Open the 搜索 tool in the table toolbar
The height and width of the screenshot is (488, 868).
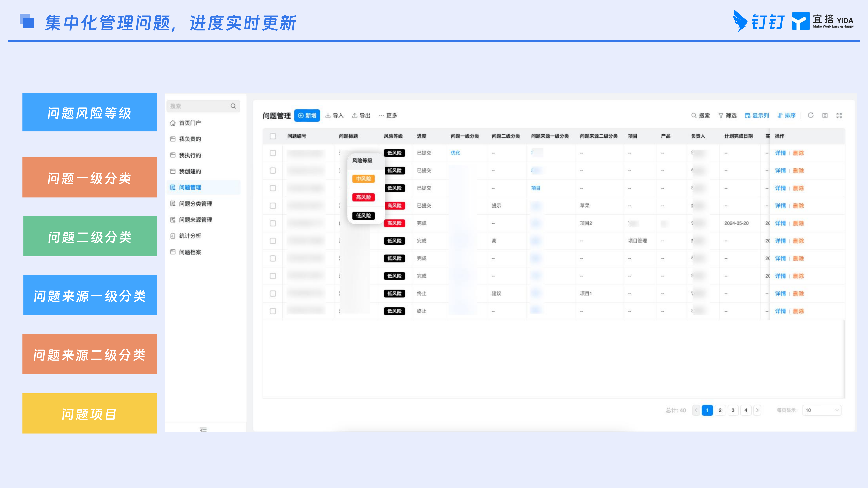pos(701,115)
